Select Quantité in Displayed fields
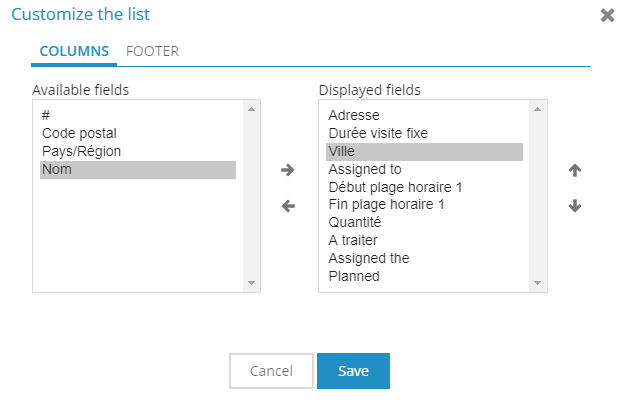 [x=425, y=222]
